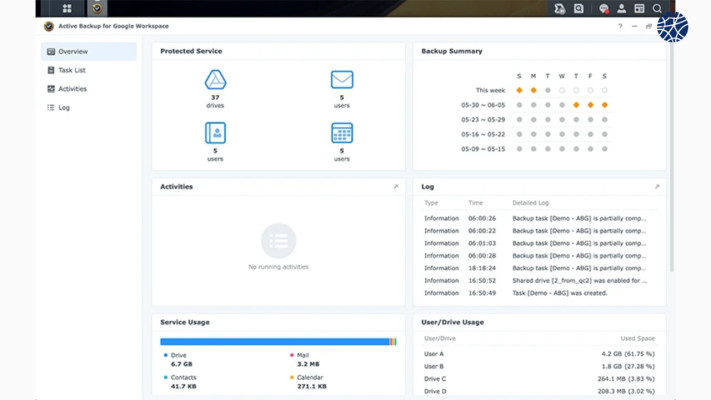711x400 pixels.
Task: Click Drive 6.7 GB usage legend
Action: tap(178, 360)
